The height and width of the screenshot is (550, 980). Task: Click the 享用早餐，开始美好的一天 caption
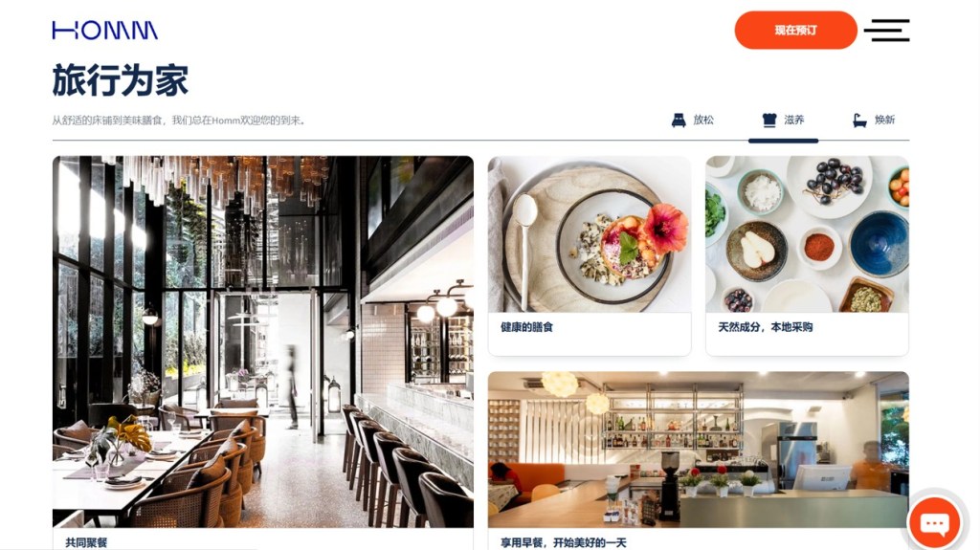pyautogui.click(x=563, y=542)
